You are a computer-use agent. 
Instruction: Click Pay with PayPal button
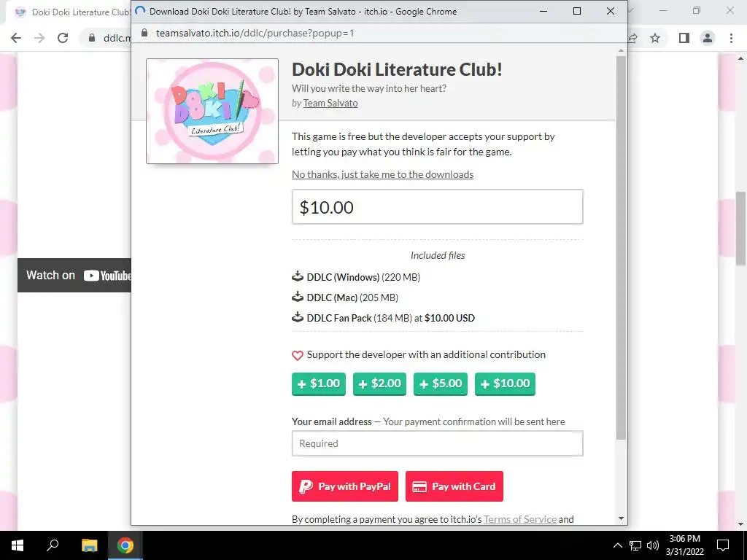click(345, 486)
